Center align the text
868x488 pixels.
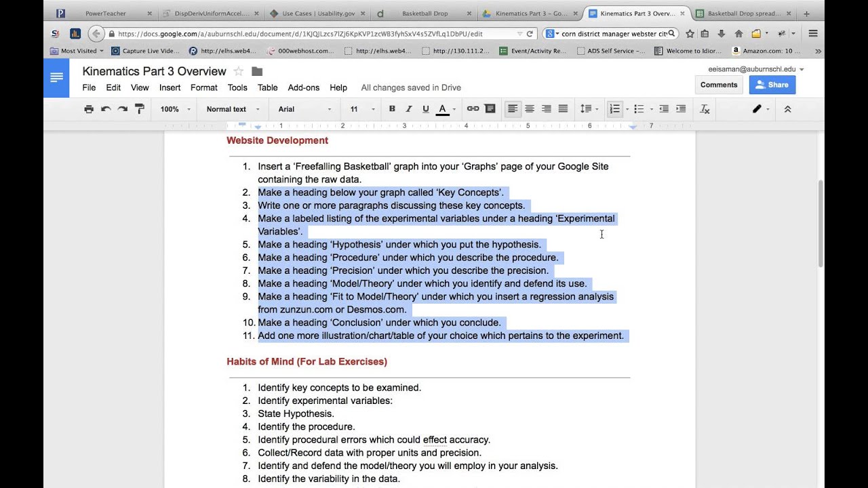click(530, 109)
